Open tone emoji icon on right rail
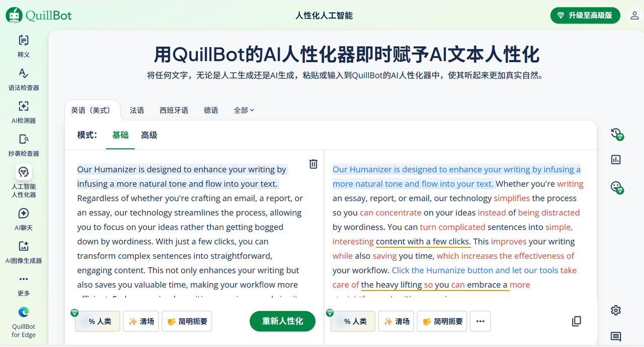Viewport: 644px width, 347px height. (x=616, y=187)
